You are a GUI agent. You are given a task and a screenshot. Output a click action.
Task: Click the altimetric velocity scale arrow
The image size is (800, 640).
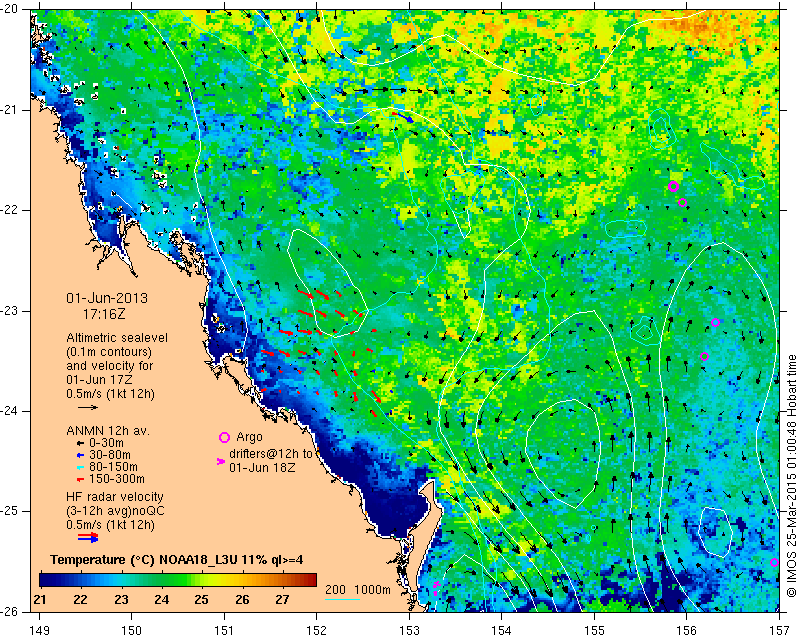tap(88, 407)
